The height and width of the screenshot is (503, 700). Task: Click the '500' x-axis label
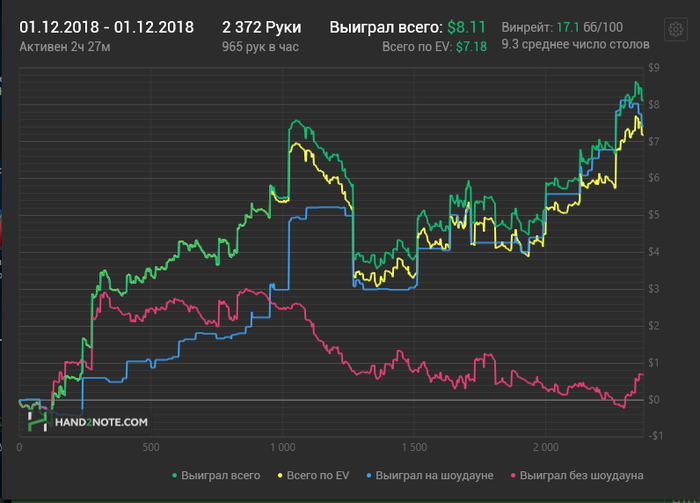pos(151,447)
